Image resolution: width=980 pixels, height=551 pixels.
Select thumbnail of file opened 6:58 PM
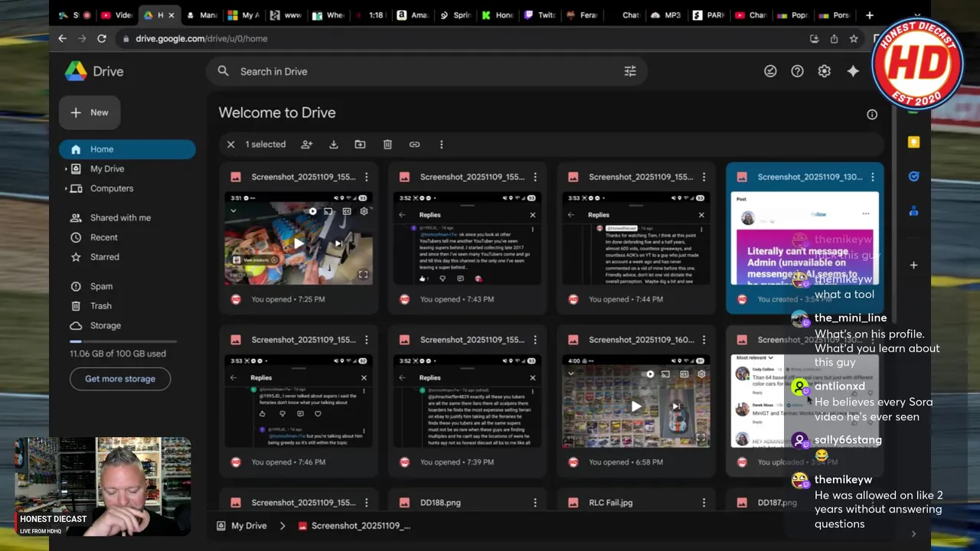(635, 401)
